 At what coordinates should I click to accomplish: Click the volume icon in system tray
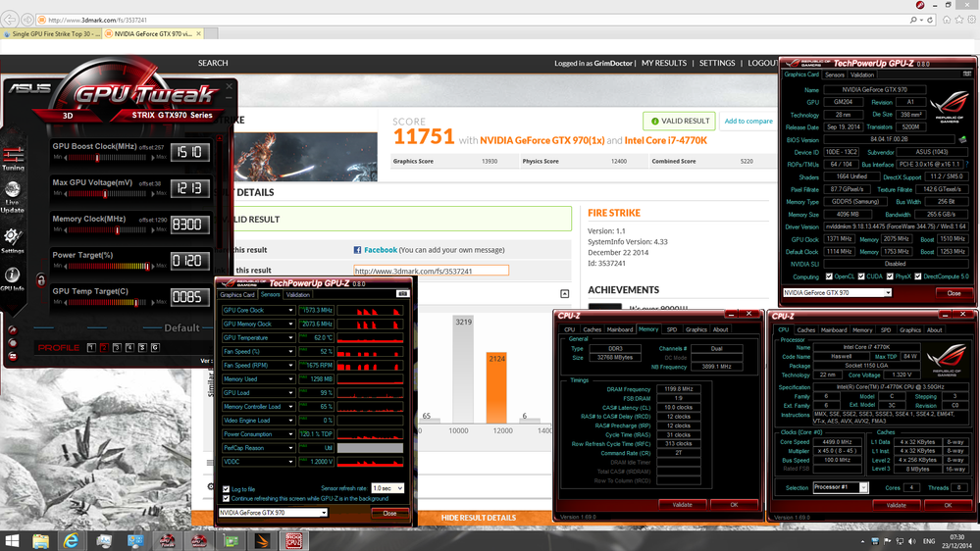point(912,541)
